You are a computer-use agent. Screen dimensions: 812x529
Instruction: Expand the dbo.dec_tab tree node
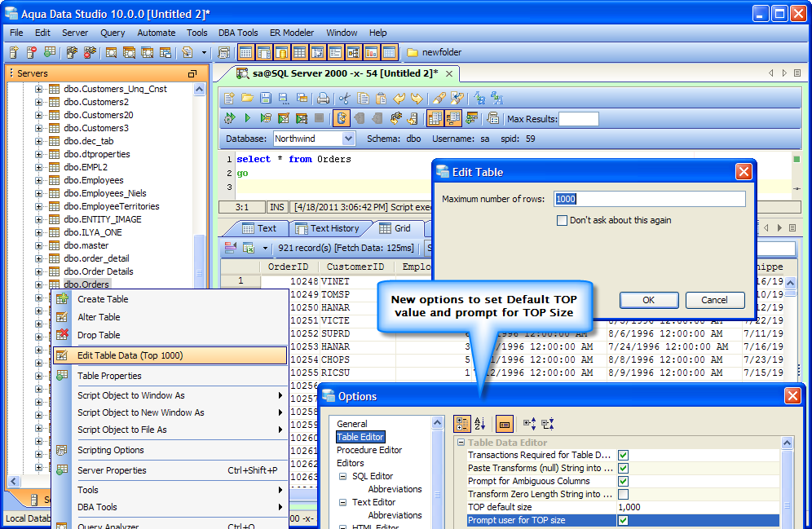(38, 141)
